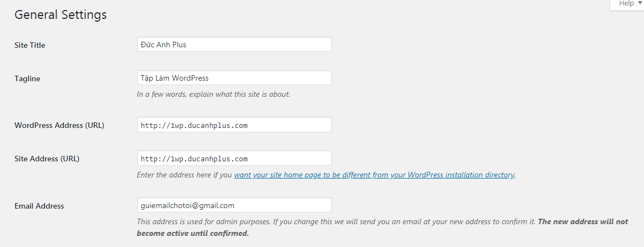Viewport: 644px width, 247px height.
Task: Click the Site Address (URL) input
Action: (234, 159)
